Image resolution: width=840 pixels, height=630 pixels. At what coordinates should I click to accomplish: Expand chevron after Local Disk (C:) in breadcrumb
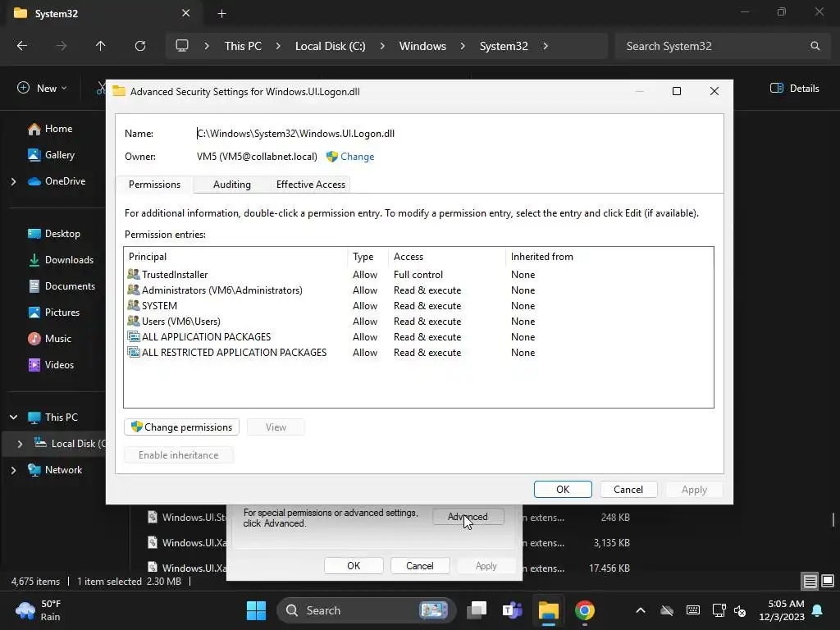pos(382,46)
